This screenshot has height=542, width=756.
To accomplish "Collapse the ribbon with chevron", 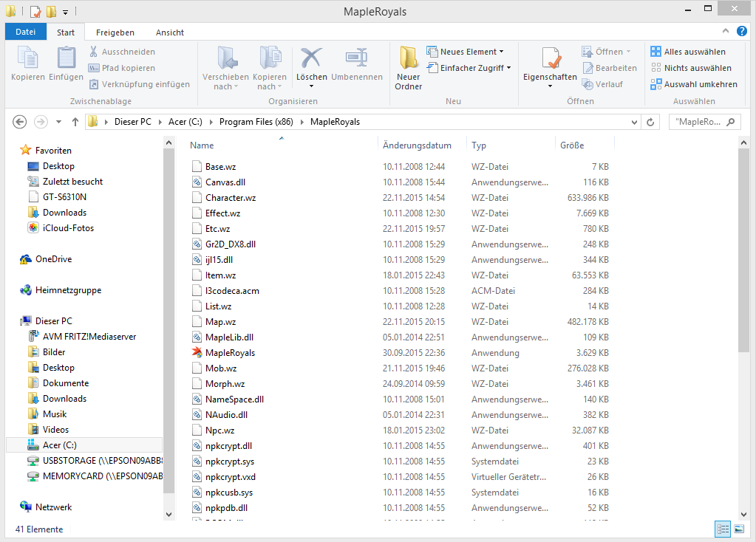I will click(726, 31).
